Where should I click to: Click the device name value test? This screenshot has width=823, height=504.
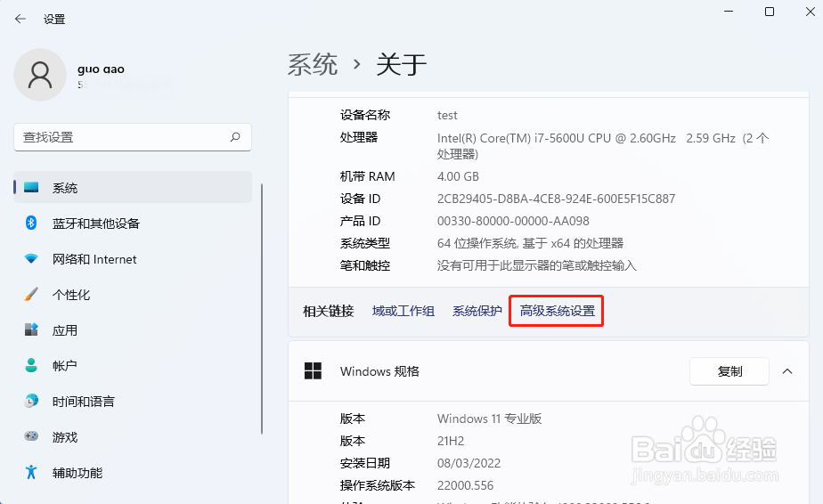tap(447, 115)
